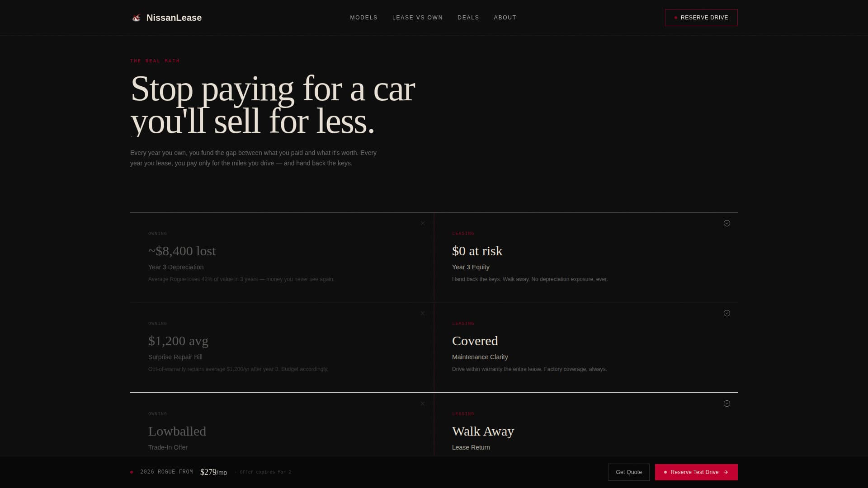Click the 'Year 3 Equity' label
Screen dimensions: 868x488
pyautogui.click(x=471, y=267)
